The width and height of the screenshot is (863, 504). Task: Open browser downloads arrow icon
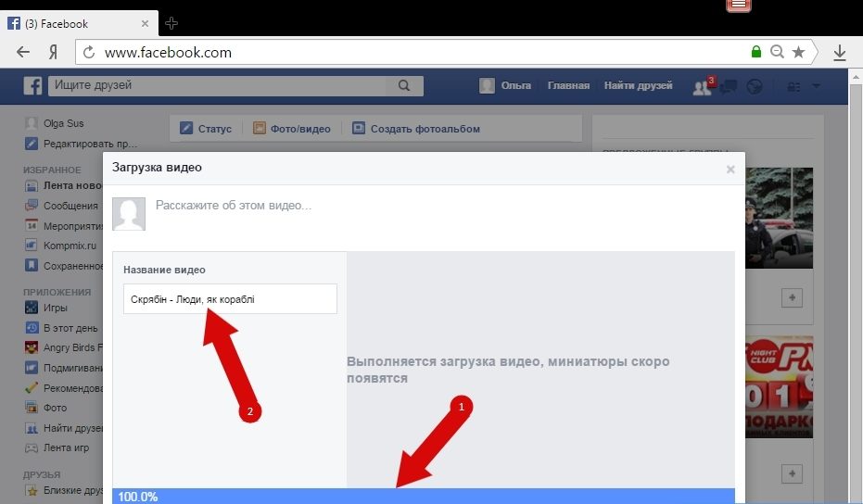pyautogui.click(x=840, y=53)
